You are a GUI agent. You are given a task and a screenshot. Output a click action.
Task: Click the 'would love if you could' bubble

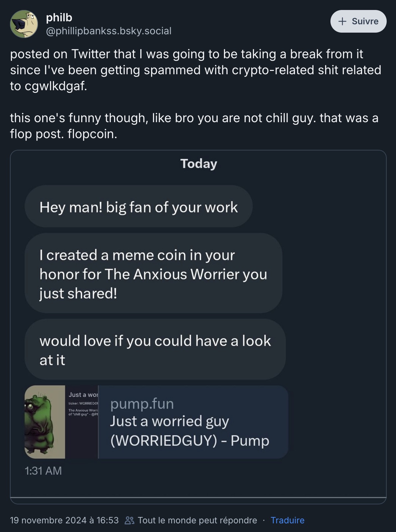point(155,350)
